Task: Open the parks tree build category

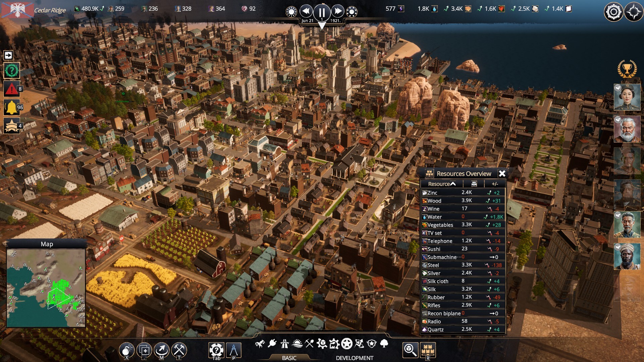Action: tap(384, 344)
